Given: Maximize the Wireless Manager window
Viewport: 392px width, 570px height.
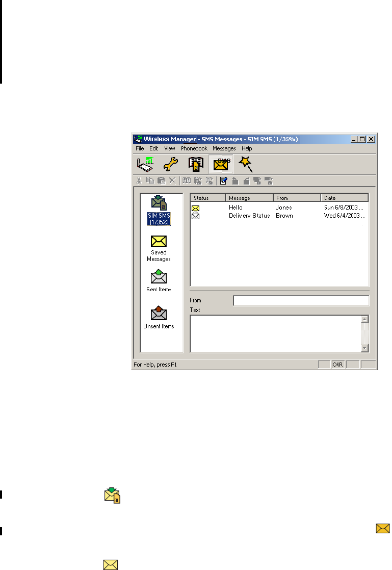Looking at the screenshot, I should [362, 139].
